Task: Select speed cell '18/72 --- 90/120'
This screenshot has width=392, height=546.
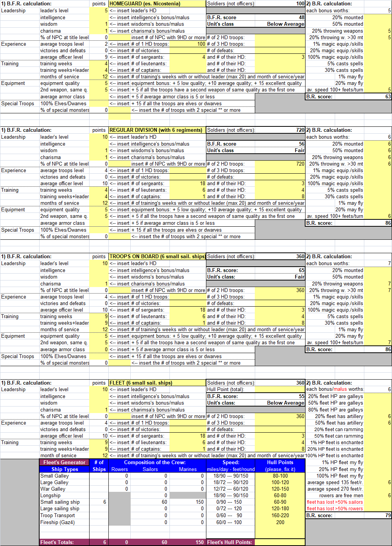Action: click(x=231, y=483)
